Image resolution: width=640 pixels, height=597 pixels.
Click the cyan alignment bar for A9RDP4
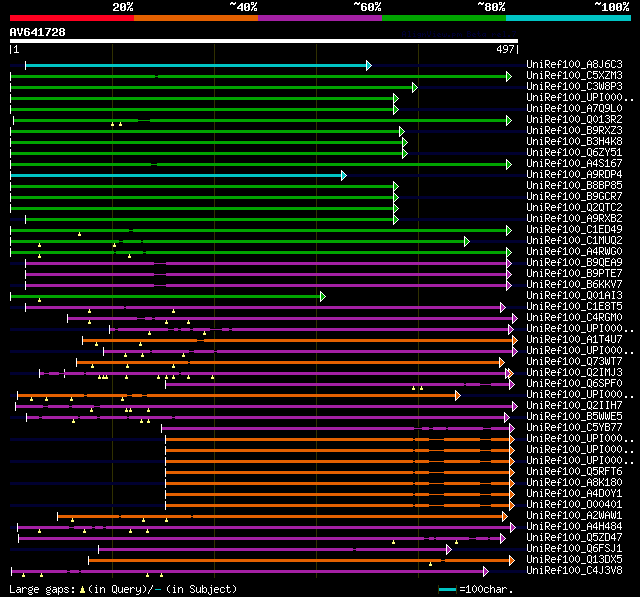(x=176, y=175)
